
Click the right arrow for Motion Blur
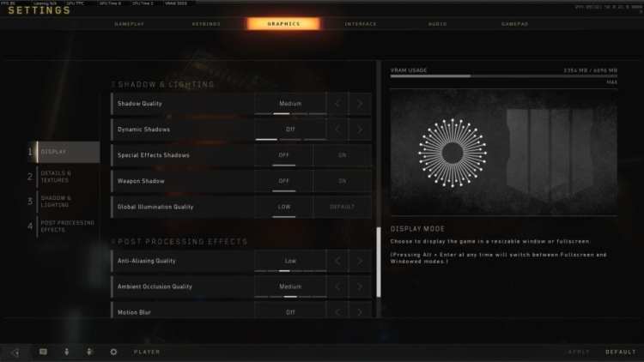point(360,312)
